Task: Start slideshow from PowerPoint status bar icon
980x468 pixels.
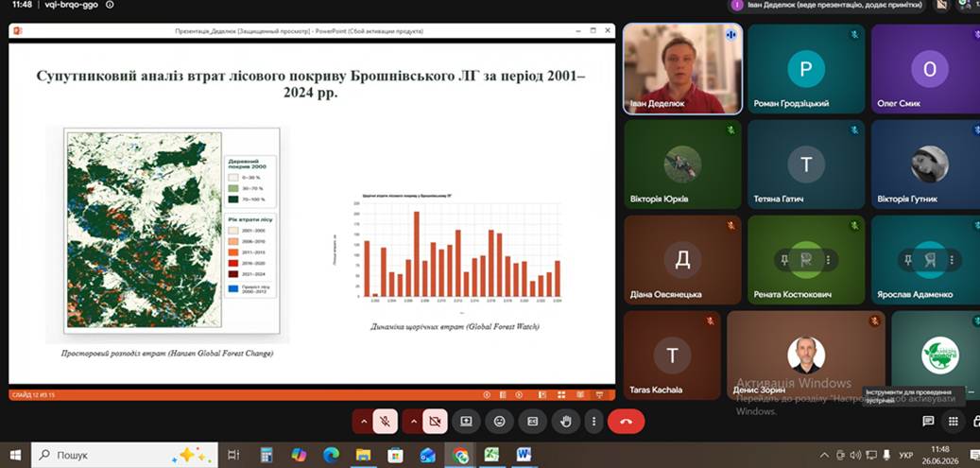Action: (x=599, y=395)
